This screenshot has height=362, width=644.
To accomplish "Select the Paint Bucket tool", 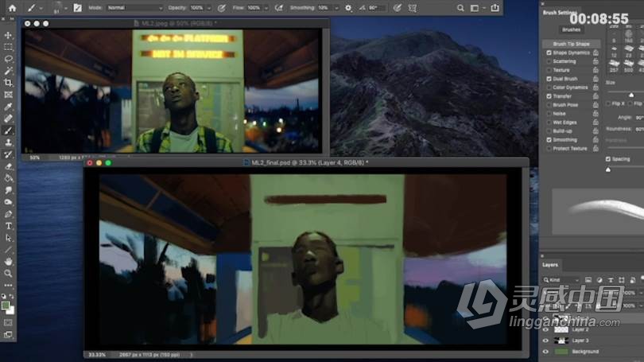I will 8,178.
